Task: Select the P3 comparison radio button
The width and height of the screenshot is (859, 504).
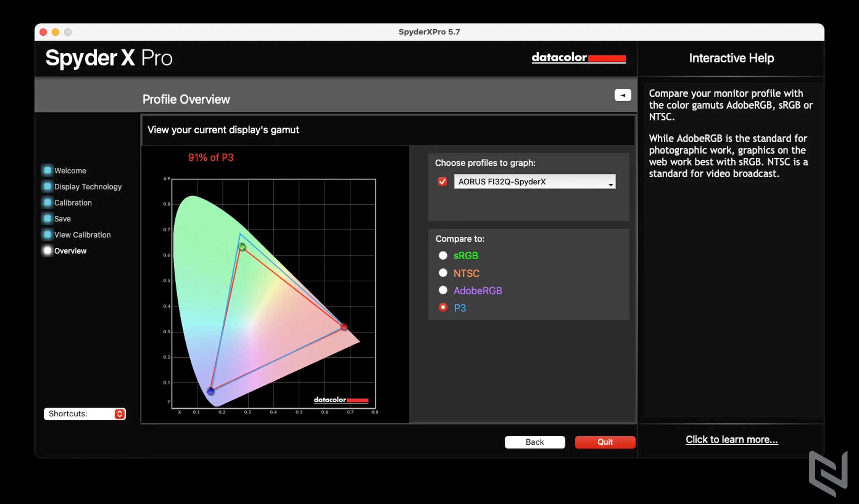Action: click(x=443, y=307)
